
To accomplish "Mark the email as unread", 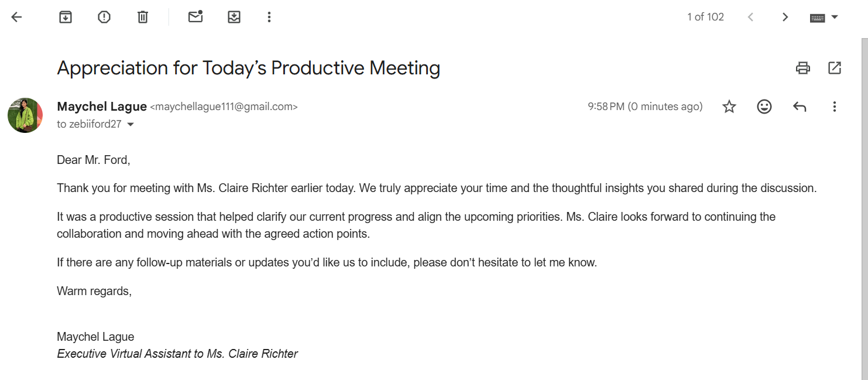I will point(195,17).
